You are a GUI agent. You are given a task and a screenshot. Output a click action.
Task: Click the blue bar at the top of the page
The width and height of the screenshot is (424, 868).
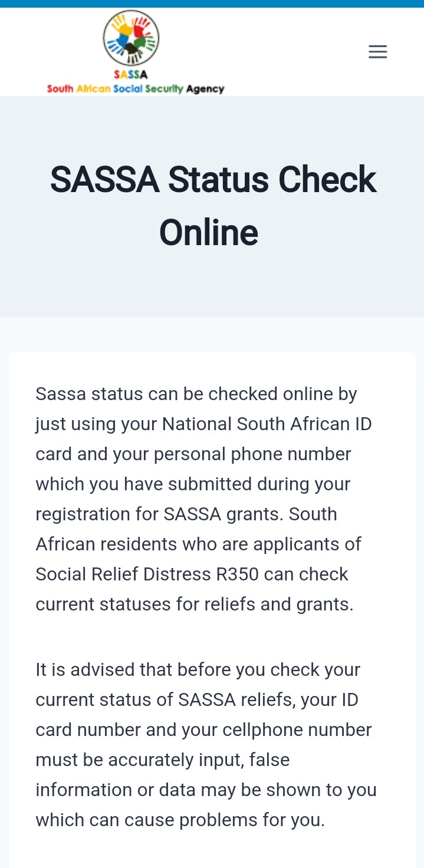click(212, 4)
